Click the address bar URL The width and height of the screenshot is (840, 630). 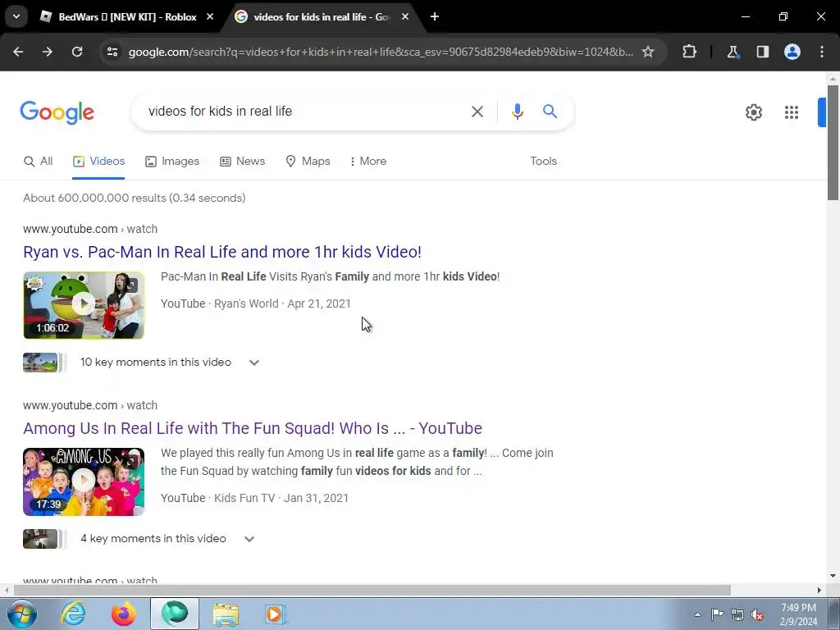[x=381, y=52]
